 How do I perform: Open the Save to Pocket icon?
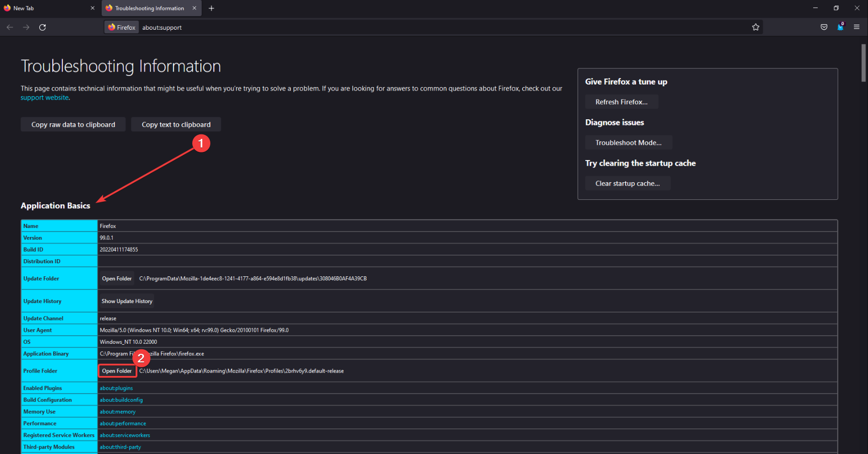click(824, 27)
